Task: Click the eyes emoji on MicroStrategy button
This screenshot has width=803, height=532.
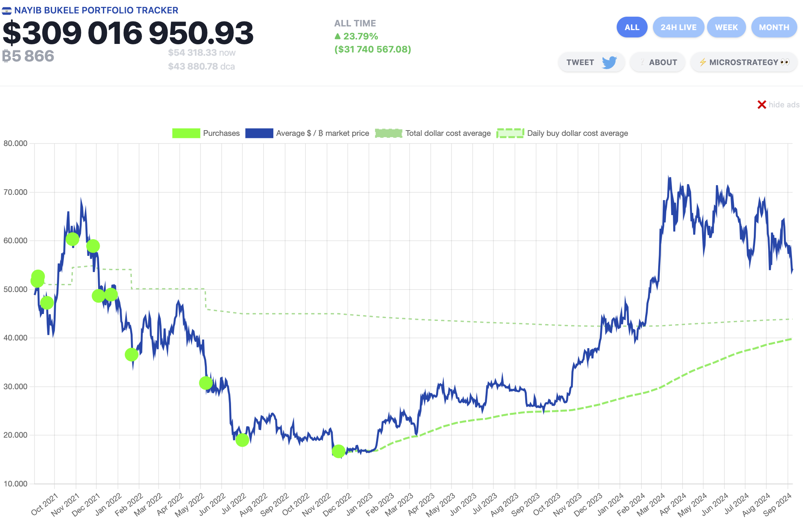Action: pos(785,62)
